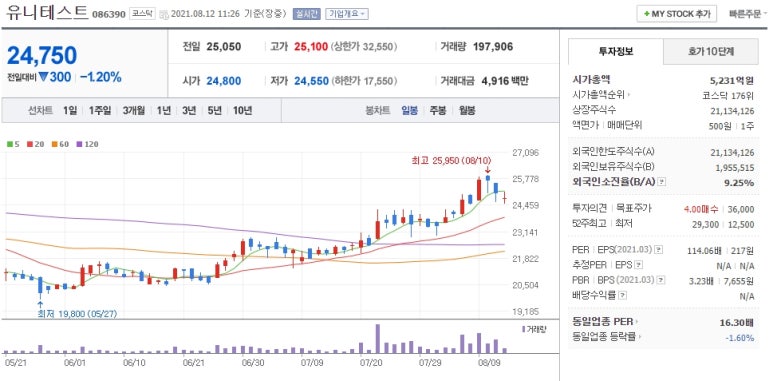773x381 pixels.
Task: Click the 외국인소진율 value 9.25%
Action: (x=738, y=182)
